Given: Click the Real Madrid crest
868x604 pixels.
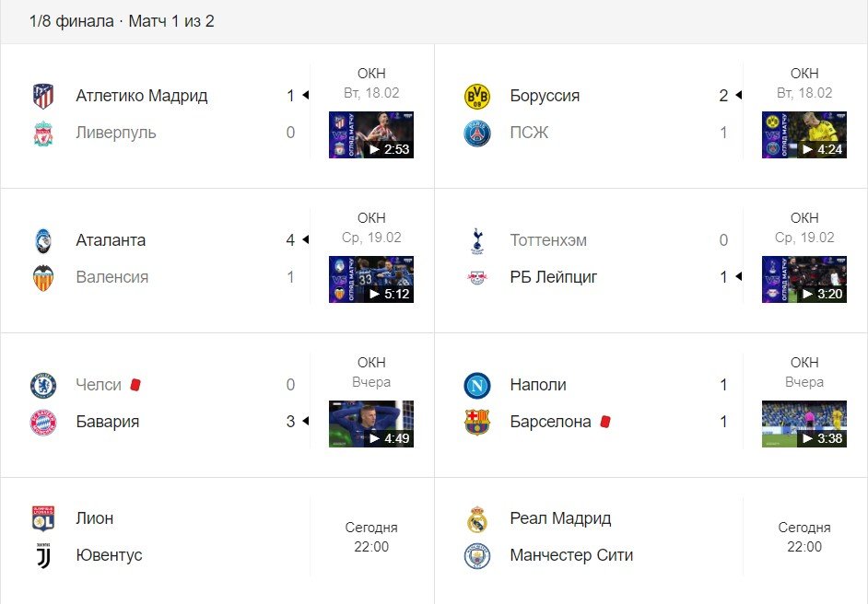Looking at the screenshot, I should click(x=477, y=517).
